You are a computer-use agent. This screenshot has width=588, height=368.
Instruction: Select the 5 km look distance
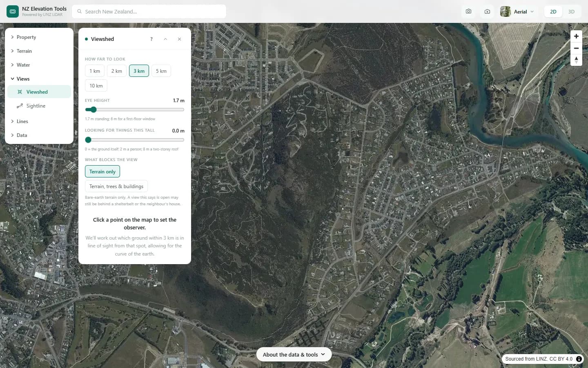[161, 71]
